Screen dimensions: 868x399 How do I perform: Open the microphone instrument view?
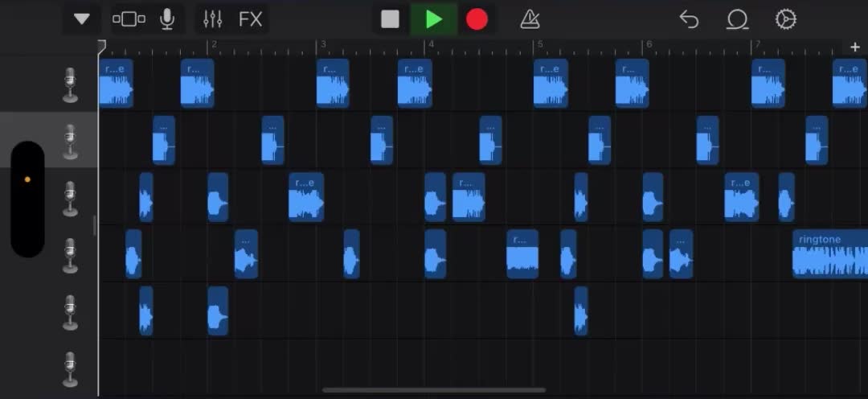(167, 19)
